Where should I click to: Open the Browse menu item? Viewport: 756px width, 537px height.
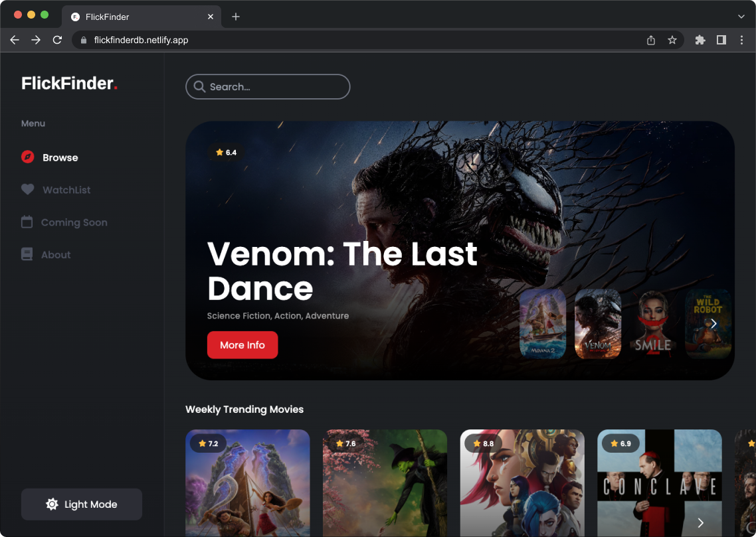tap(50, 157)
